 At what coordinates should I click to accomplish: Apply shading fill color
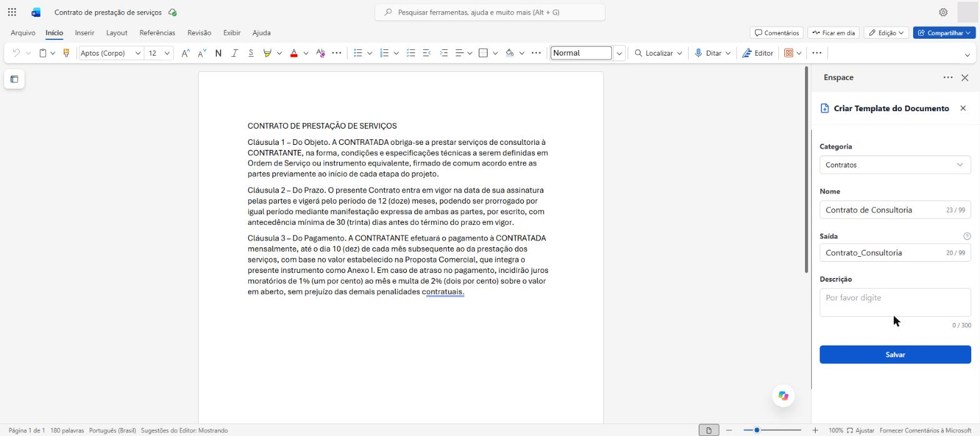[509, 53]
